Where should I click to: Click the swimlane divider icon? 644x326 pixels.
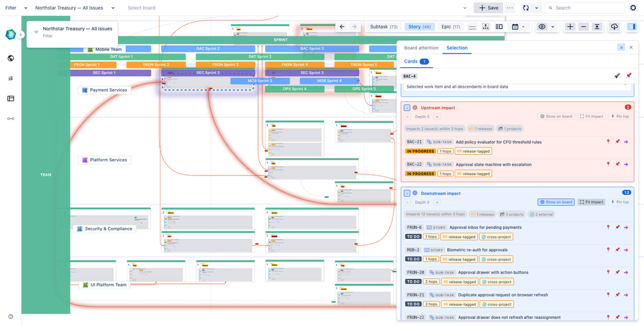point(473,26)
